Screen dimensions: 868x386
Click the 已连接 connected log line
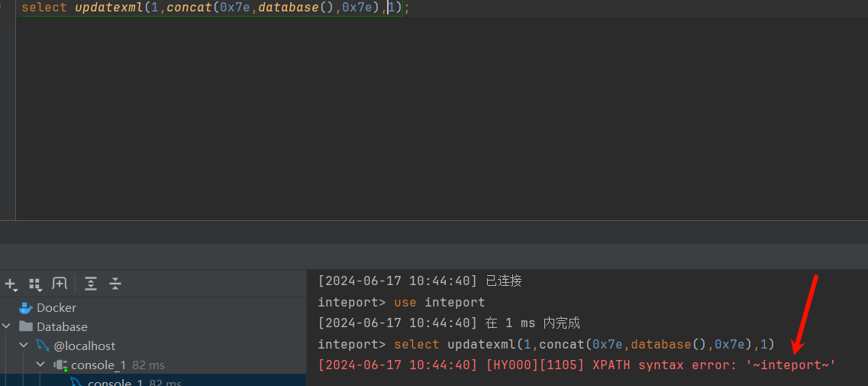point(420,281)
